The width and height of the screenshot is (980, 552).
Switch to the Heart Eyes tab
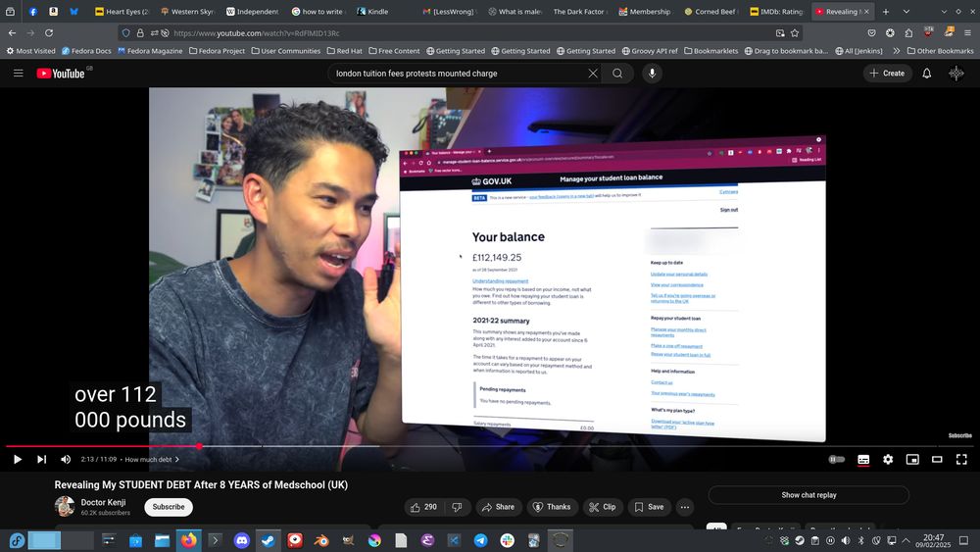pos(122,11)
